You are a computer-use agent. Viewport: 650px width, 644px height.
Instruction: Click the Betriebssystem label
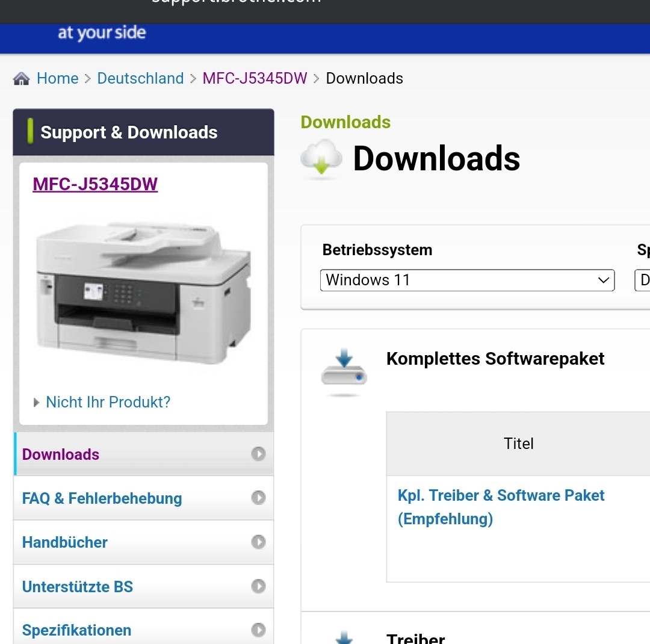(x=377, y=250)
